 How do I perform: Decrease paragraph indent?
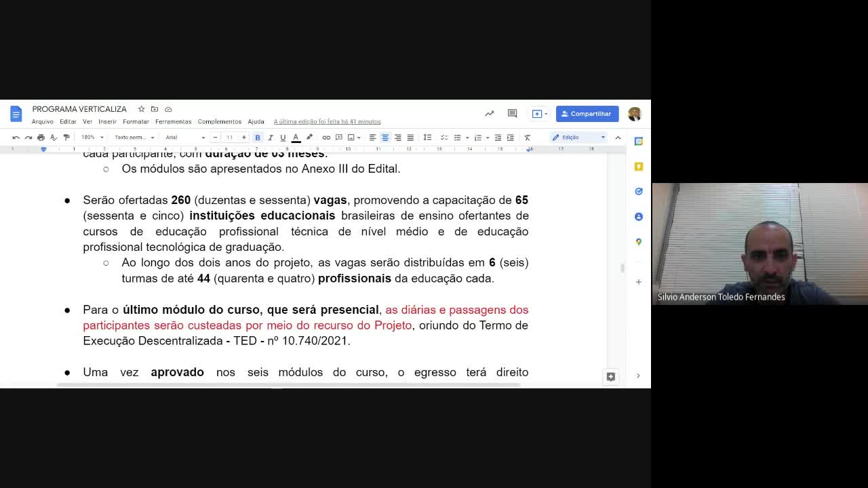point(498,138)
